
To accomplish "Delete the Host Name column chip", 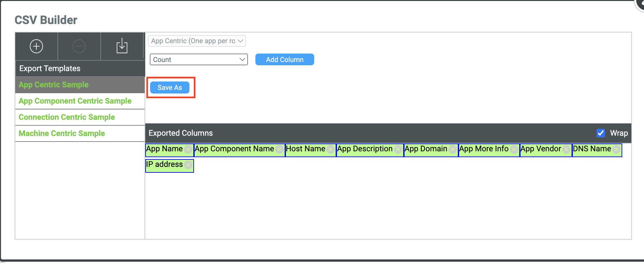I will (330, 149).
